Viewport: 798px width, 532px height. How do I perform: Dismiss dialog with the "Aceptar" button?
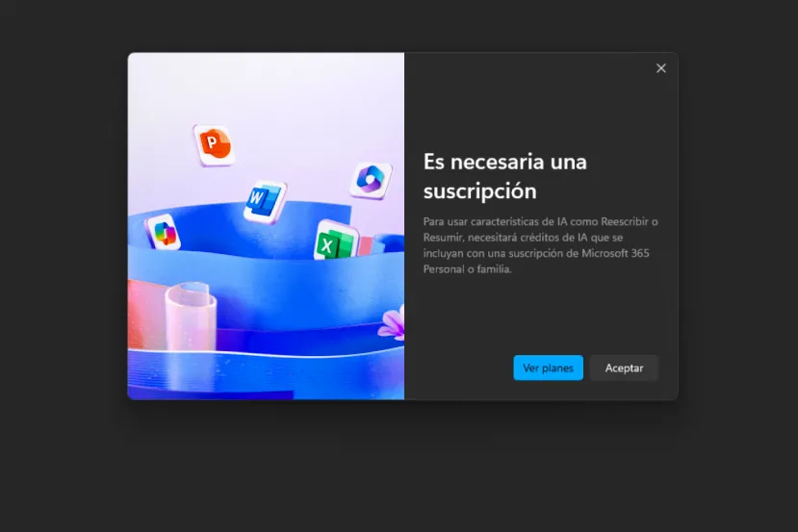coord(624,367)
